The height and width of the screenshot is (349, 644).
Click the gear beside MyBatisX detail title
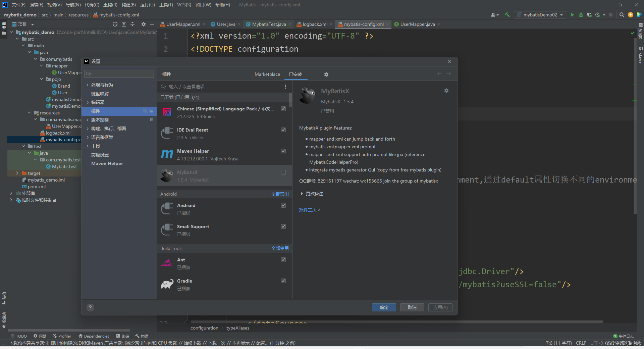click(x=446, y=91)
